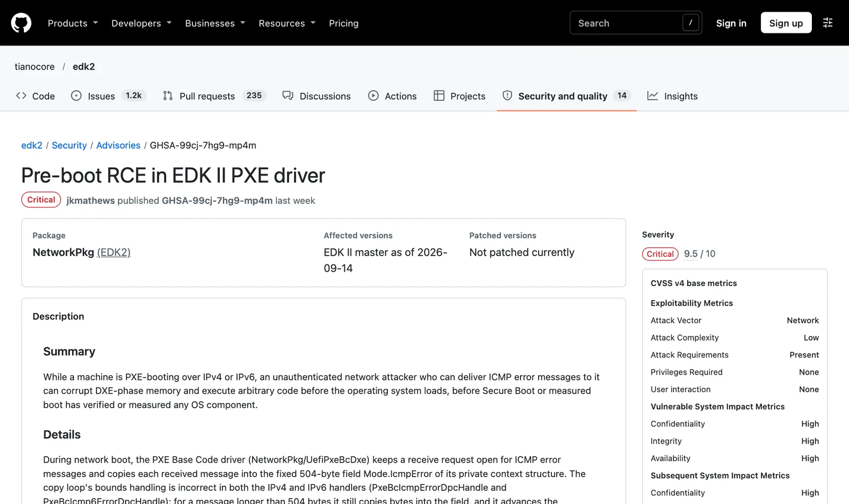The width and height of the screenshot is (849, 504).
Task: Click the slash shortcut key in search
Action: tap(690, 23)
